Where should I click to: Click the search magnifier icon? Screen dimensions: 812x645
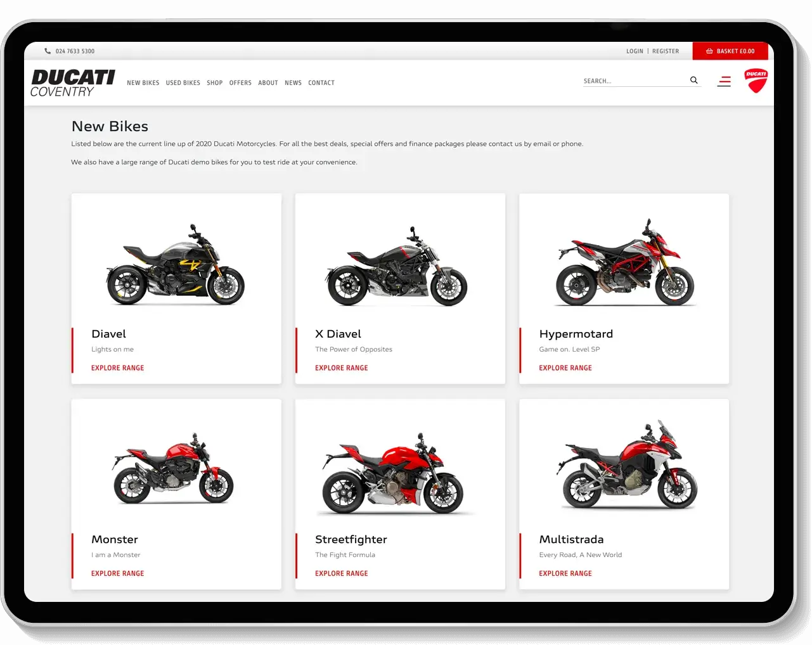tap(693, 80)
